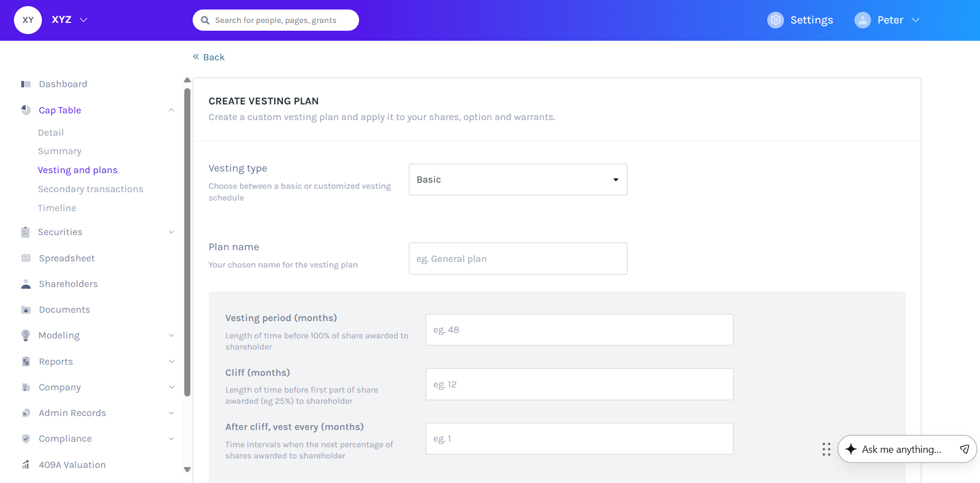Click the 409A Valuation chart icon
This screenshot has height=483, width=980.
pyautogui.click(x=26, y=465)
